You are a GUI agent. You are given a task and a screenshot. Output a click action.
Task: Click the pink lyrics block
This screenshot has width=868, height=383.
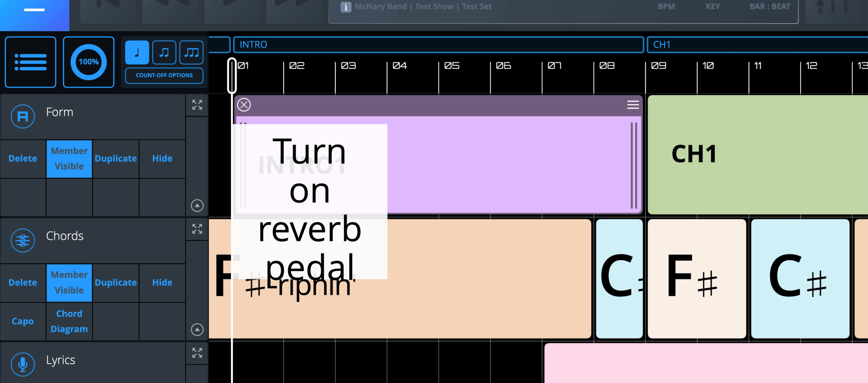(706, 363)
